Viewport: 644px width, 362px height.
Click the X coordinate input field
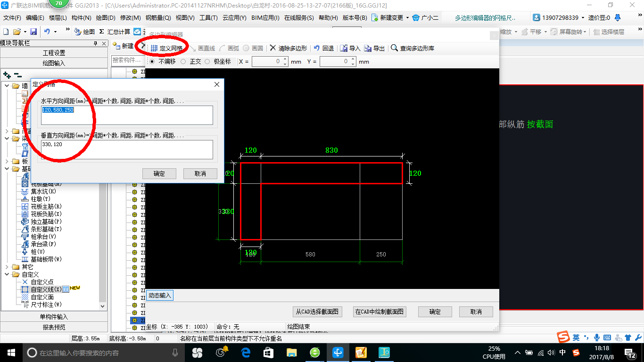[269, 62]
